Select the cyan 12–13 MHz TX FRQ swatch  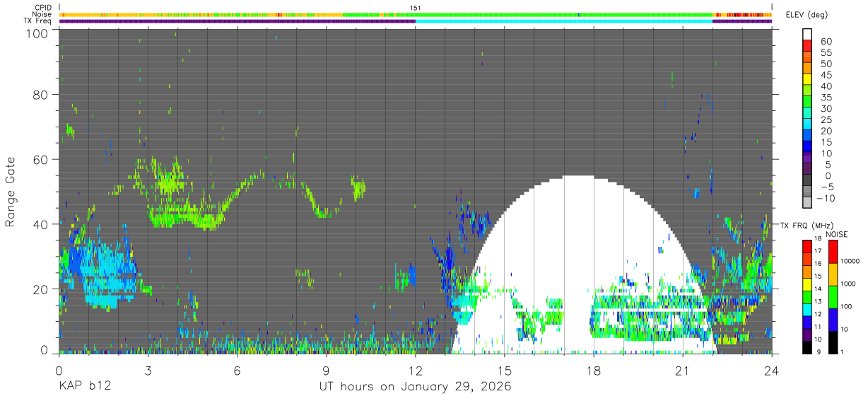pyautogui.click(x=807, y=308)
